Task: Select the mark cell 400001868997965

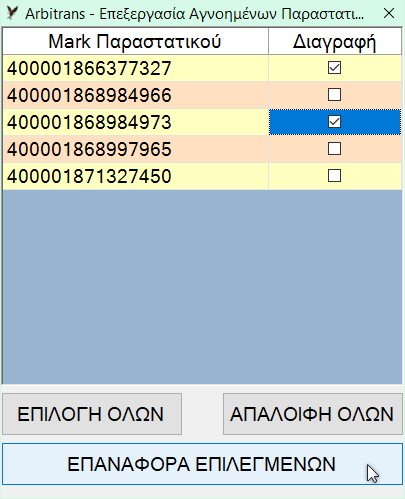Action: pyautogui.click(x=135, y=149)
